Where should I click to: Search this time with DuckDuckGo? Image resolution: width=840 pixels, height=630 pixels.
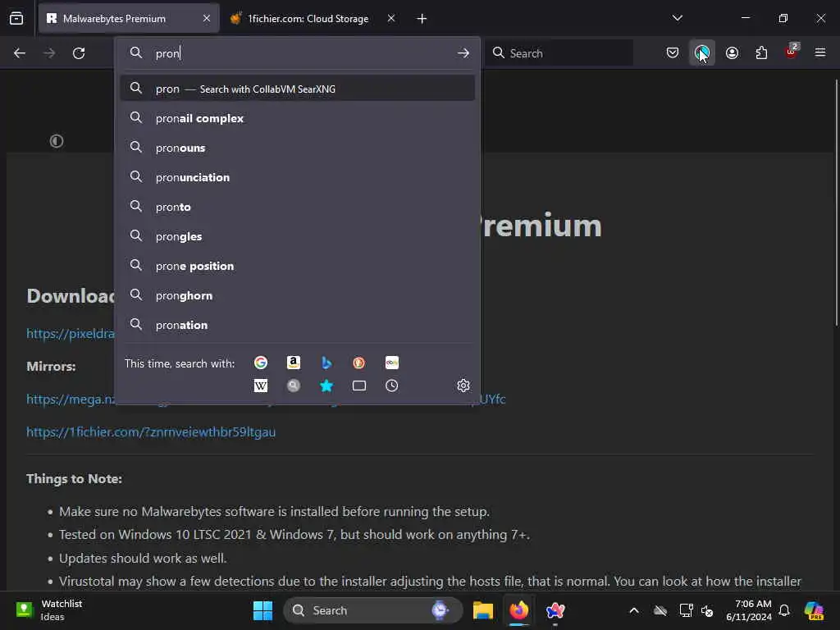(x=359, y=363)
